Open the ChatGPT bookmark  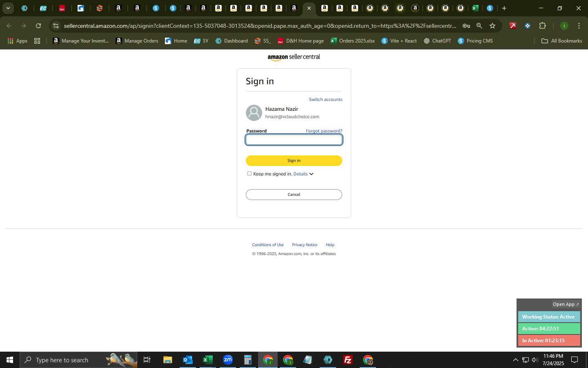(437, 41)
